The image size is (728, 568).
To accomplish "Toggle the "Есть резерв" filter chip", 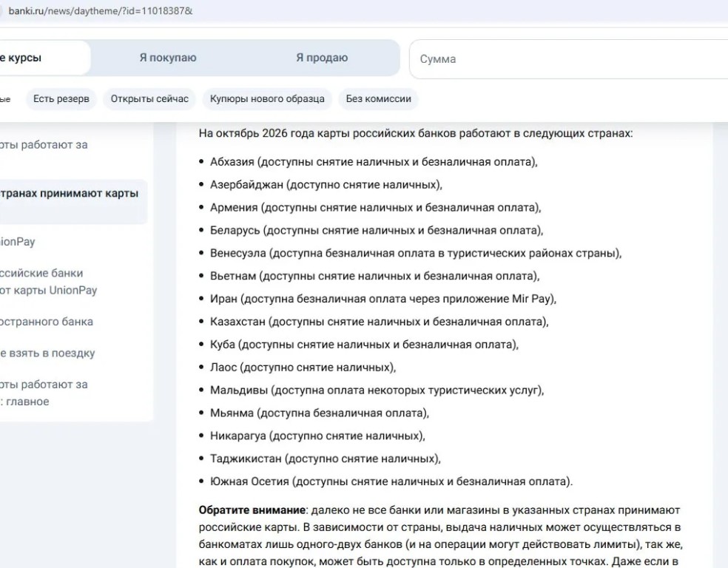I will coord(61,99).
